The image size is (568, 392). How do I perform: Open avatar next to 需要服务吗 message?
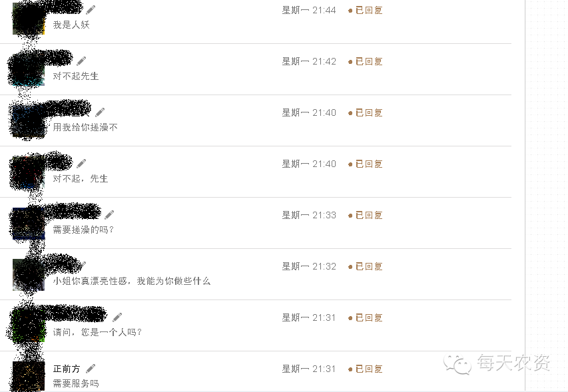pyautogui.click(x=29, y=376)
